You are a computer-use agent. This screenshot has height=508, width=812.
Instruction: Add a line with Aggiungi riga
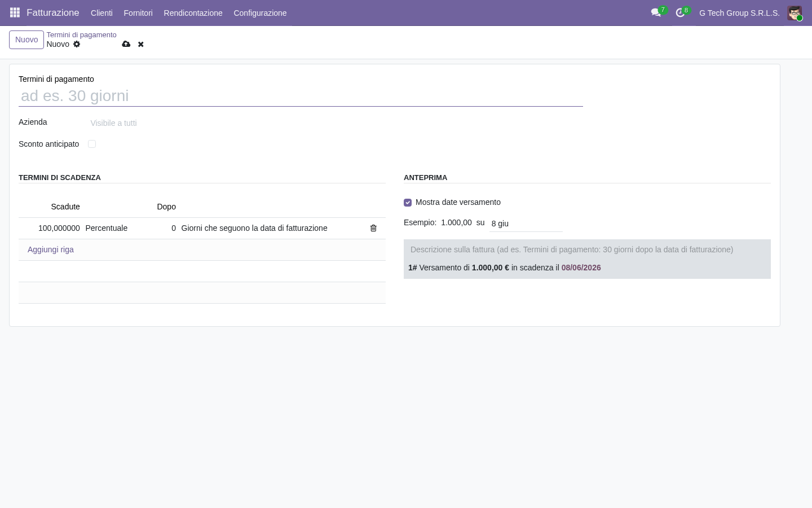(51, 249)
